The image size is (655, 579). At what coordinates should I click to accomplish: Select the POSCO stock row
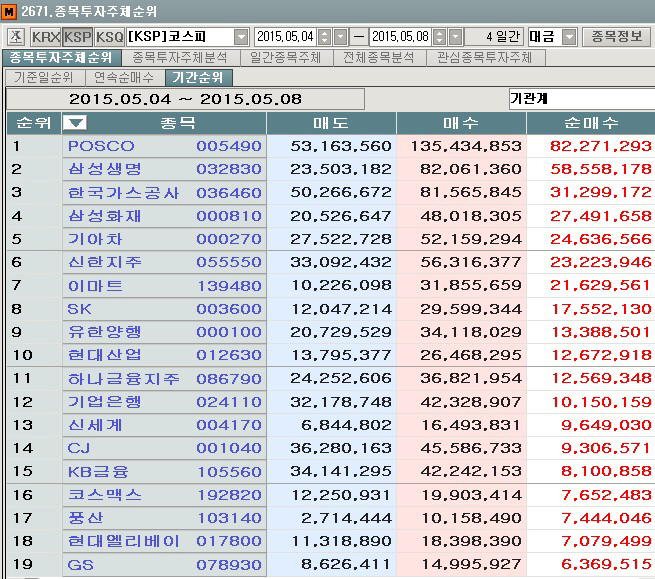pos(331,146)
